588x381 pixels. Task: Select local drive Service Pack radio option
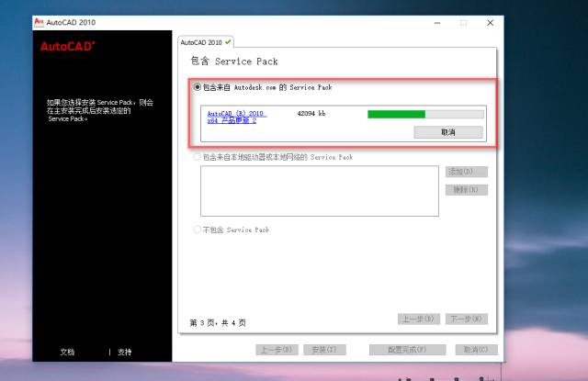(x=198, y=157)
